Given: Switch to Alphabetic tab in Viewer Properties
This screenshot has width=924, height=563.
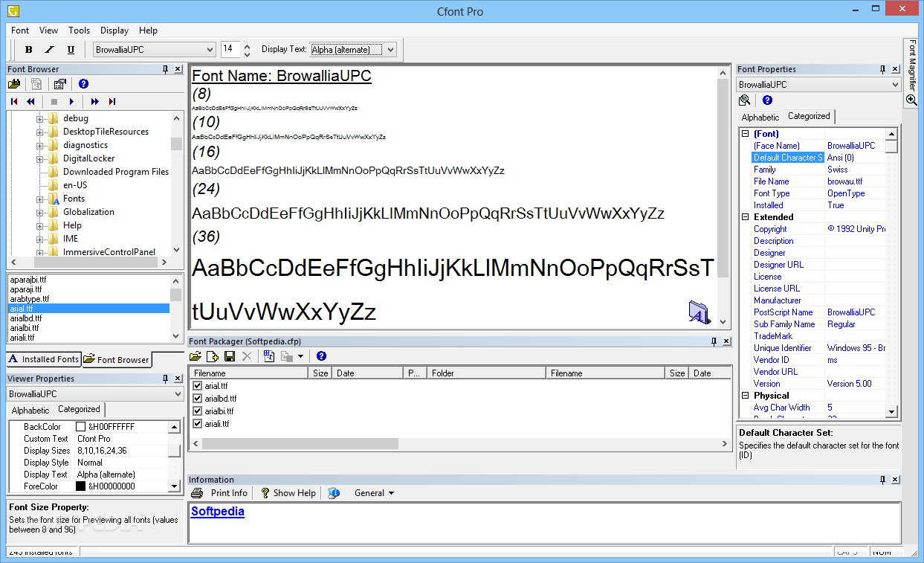Looking at the screenshot, I should pyautogui.click(x=30, y=411).
